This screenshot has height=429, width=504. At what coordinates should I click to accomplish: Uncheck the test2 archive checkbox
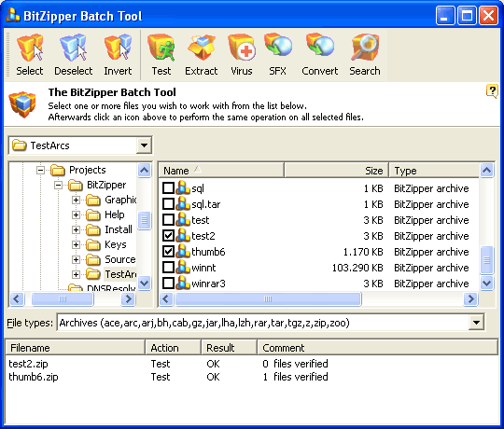click(168, 236)
